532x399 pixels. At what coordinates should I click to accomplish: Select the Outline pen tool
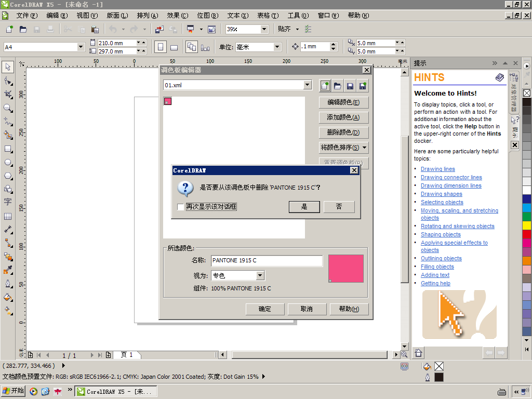(x=8, y=284)
